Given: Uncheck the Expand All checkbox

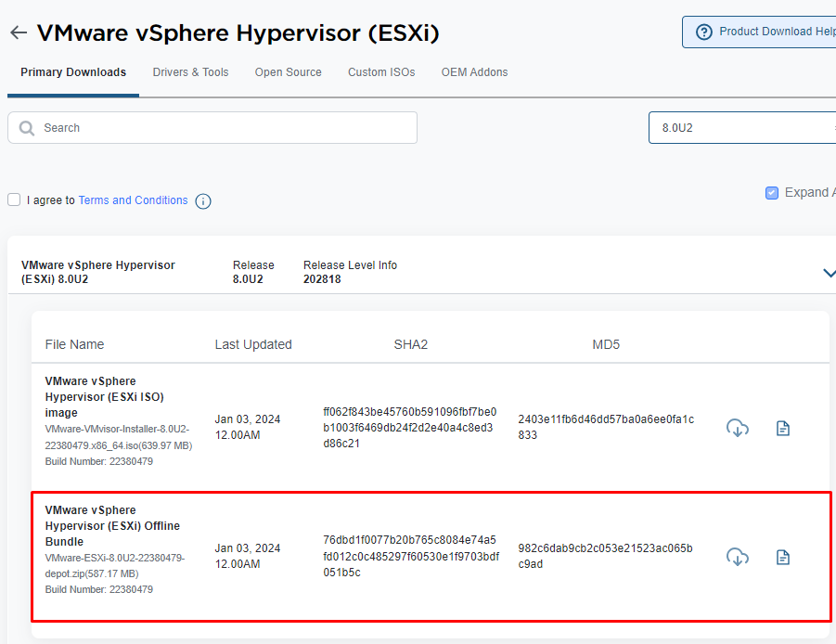Looking at the screenshot, I should (x=771, y=192).
